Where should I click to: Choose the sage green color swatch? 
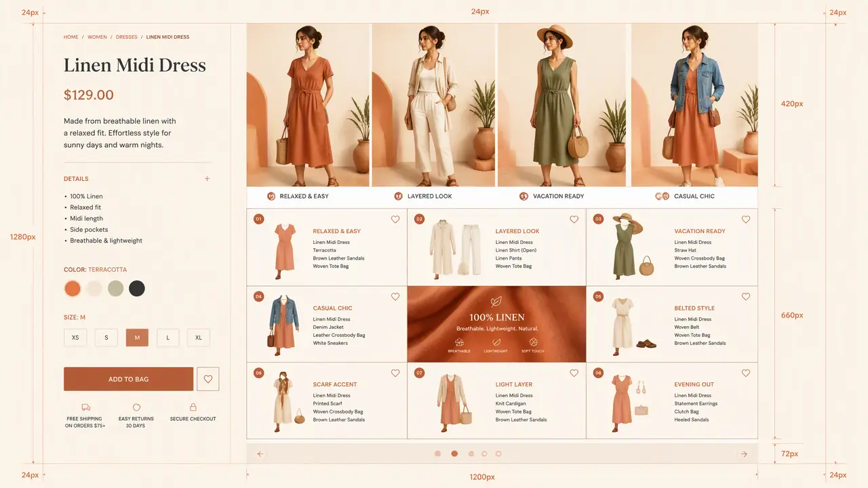pos(115,289)
